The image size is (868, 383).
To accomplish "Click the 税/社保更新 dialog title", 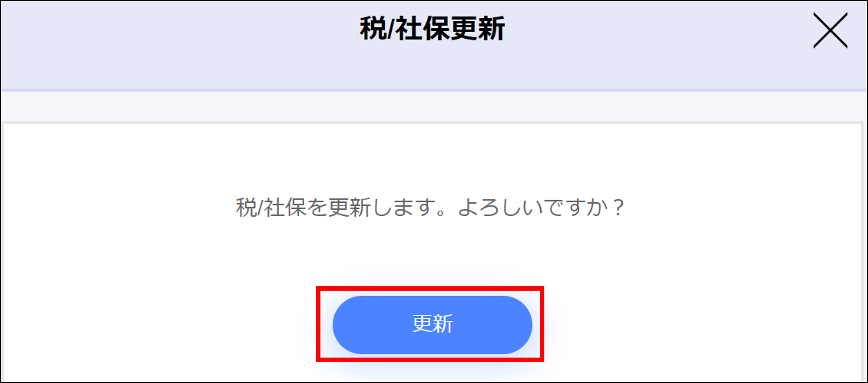I will click(432, 29).
